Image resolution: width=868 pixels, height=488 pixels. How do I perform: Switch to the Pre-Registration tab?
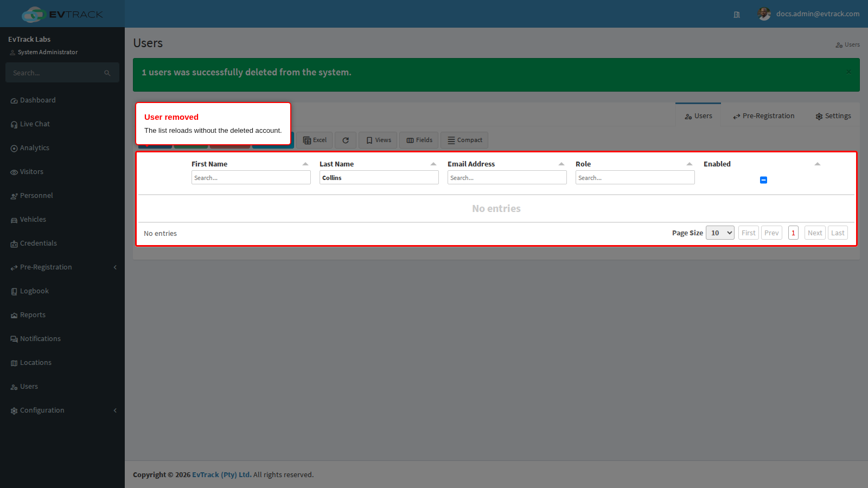(x=763, y=116)
